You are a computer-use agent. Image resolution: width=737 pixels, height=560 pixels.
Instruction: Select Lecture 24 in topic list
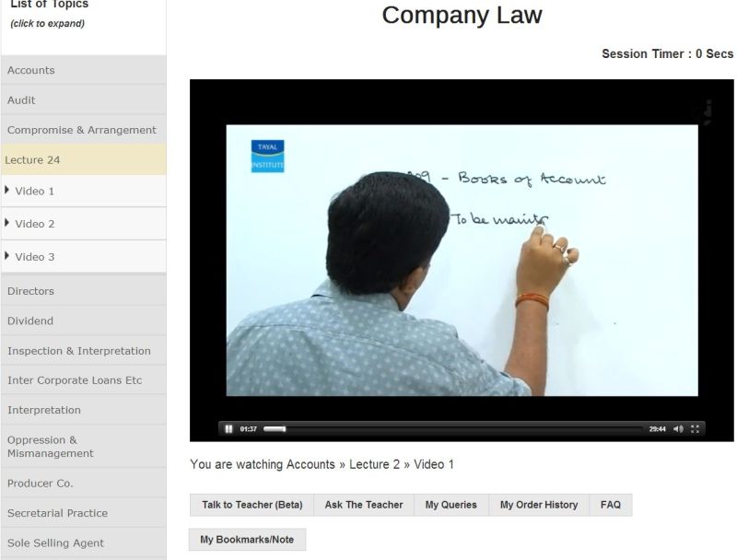tap(33, 159)
